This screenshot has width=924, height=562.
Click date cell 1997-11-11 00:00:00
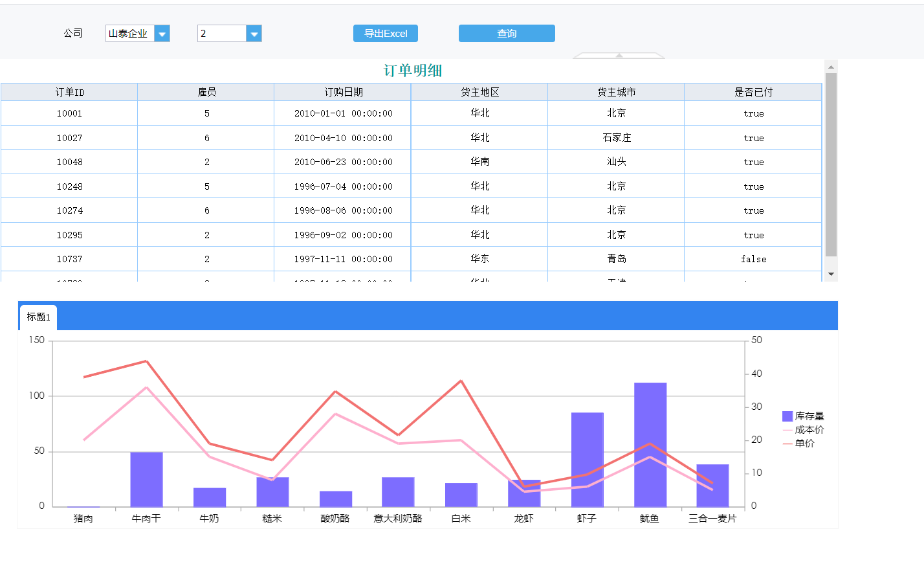tap(343, 259)
